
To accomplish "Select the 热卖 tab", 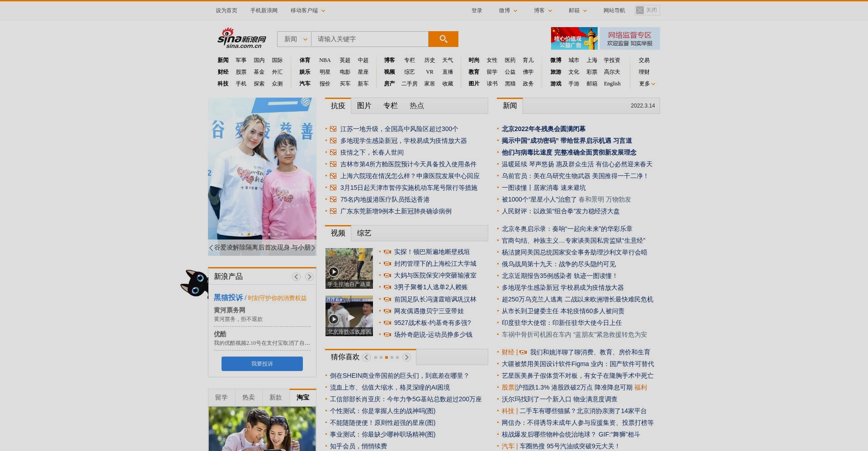I will pyautogui.click(x=249, y=397).
